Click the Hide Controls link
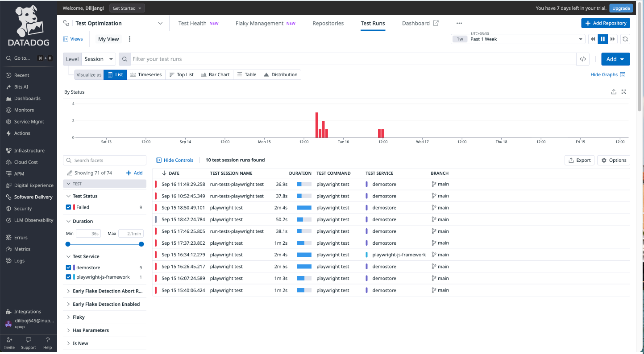Screen dimensions: 644x354 tap(175, 160)
